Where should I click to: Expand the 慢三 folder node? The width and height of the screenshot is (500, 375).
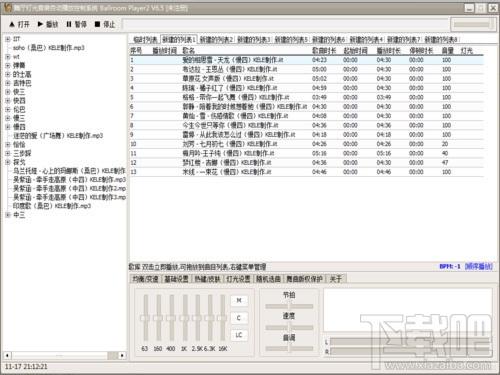coord(8,118)
